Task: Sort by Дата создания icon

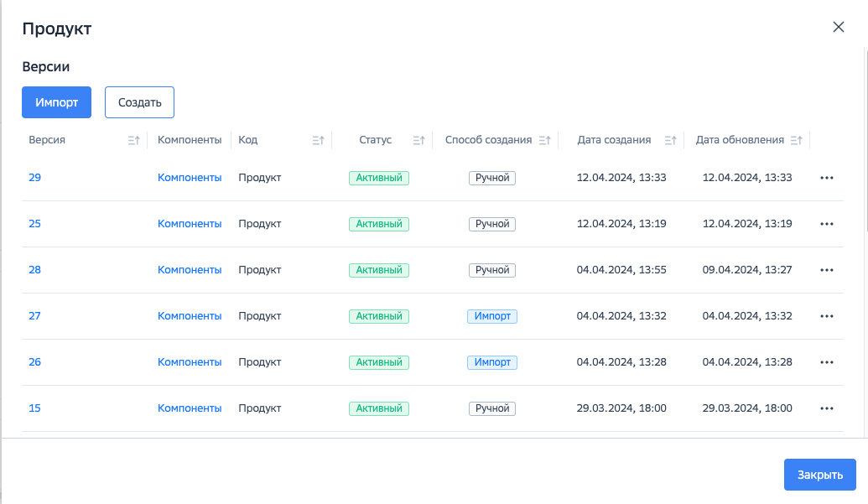Action: pyautogui.click(x=670, y=141)
